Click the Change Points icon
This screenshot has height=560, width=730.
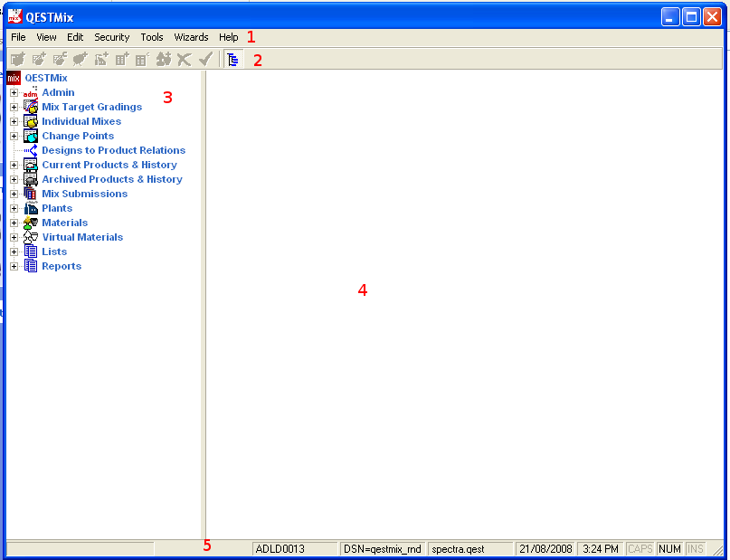[31, 136]
